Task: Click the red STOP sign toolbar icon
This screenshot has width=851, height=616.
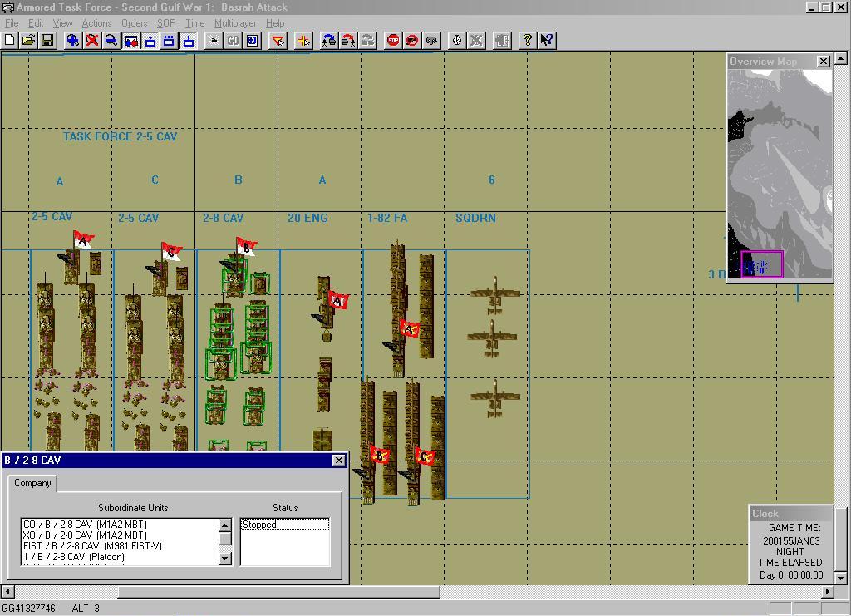Action: (393, 40)
